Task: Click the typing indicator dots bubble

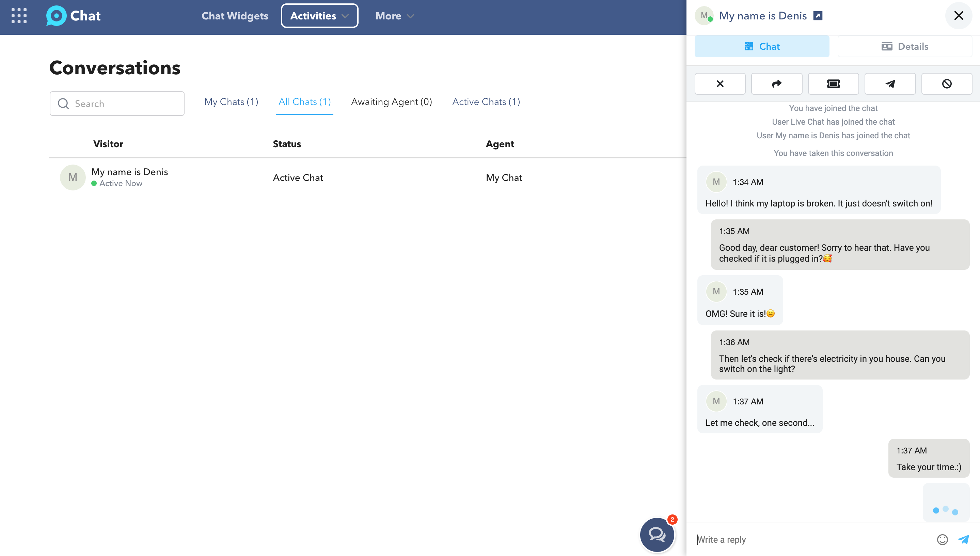Action: [x=946, y=503]
